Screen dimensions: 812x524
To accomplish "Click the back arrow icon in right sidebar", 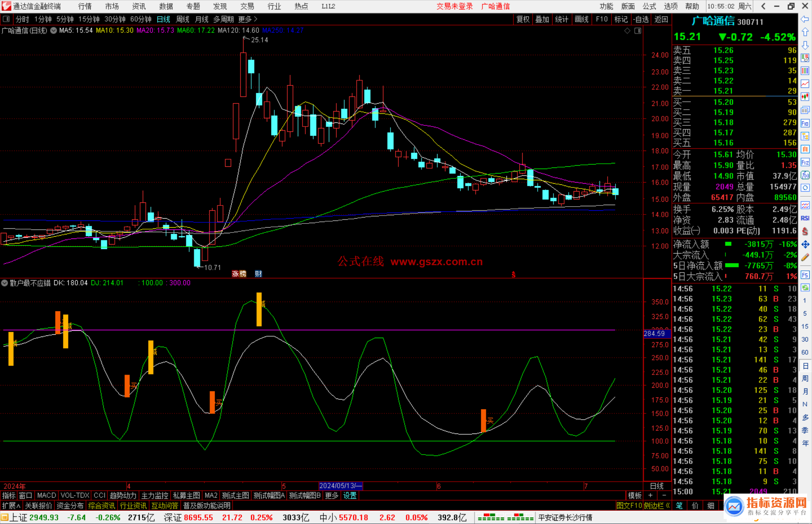I will (x=805, y=19).
